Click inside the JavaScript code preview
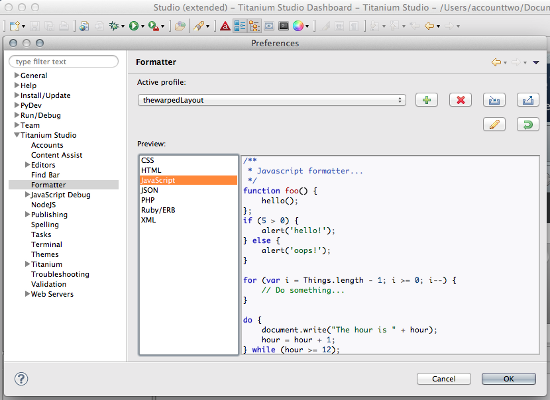The height and width of the screenshot is (400, 550). point(390,255)
